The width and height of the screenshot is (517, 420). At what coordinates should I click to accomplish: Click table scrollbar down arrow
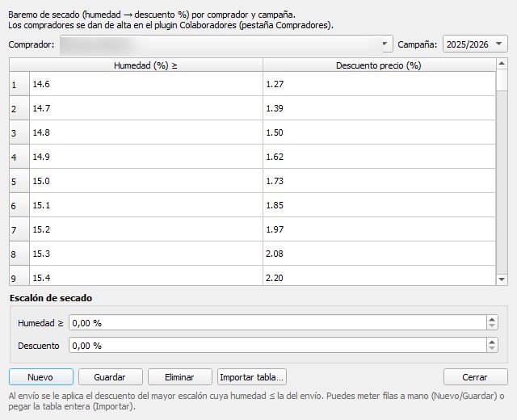[x=502, y=279]
